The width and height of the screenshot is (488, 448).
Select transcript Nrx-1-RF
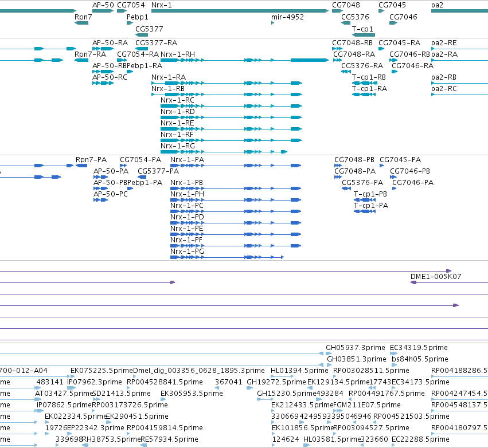tap(177, 135)
